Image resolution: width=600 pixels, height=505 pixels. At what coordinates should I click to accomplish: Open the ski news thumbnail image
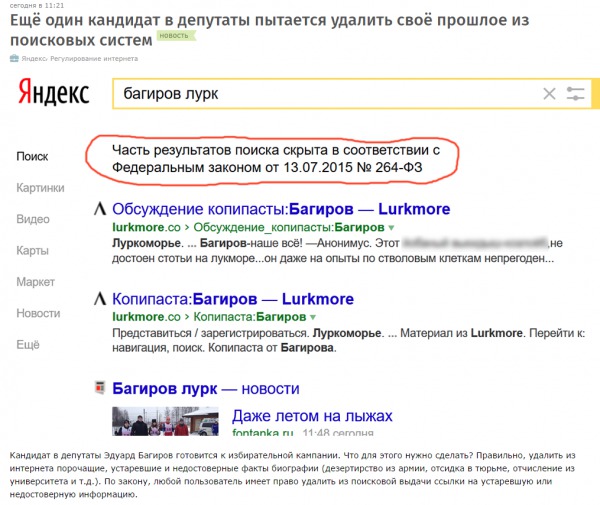pos(165,421)
